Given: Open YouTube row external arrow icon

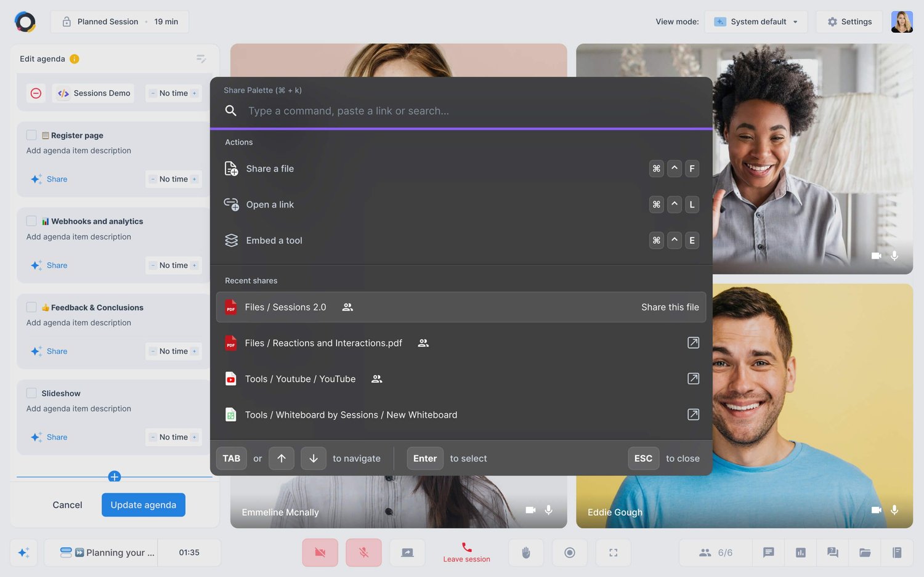Looking at the screenshot, I should tap(693, 378).
